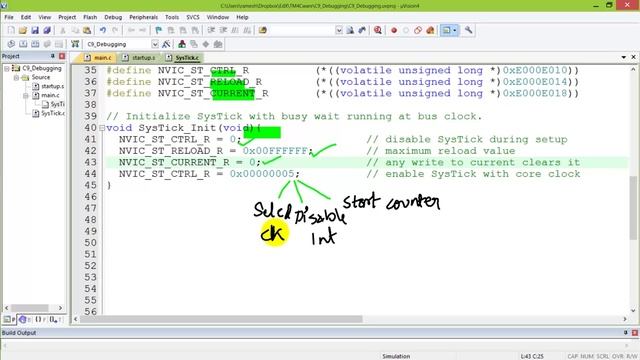Screen dimensions: 640x360
Task: Collapse the SysTick_Init function fold at line 40
Action: tap(102, 128)
